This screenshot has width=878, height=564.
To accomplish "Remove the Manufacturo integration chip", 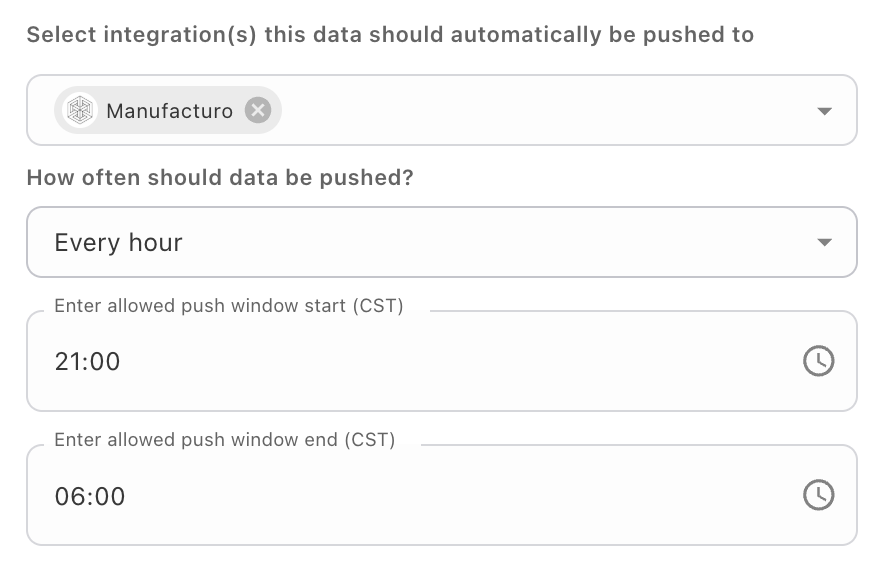I will pos(258,110).
